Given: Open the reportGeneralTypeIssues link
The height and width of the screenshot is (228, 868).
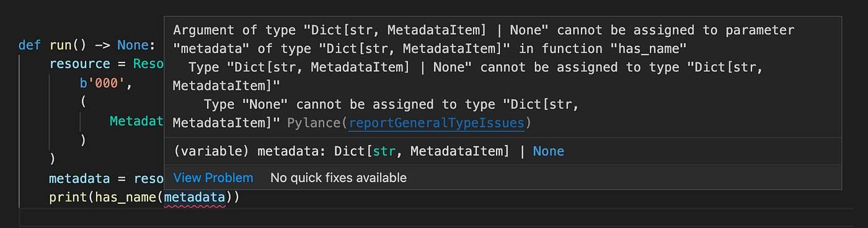Looking at the screenshot, I should [x=436, y=123].
